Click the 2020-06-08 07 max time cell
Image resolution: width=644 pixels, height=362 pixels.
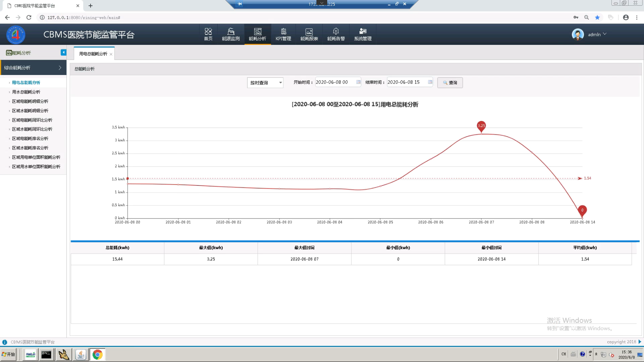tap(305, 259)
